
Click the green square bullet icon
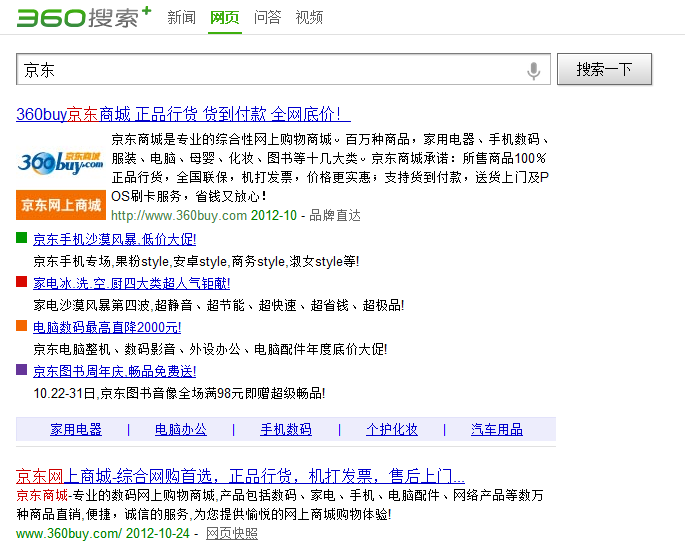22,238
